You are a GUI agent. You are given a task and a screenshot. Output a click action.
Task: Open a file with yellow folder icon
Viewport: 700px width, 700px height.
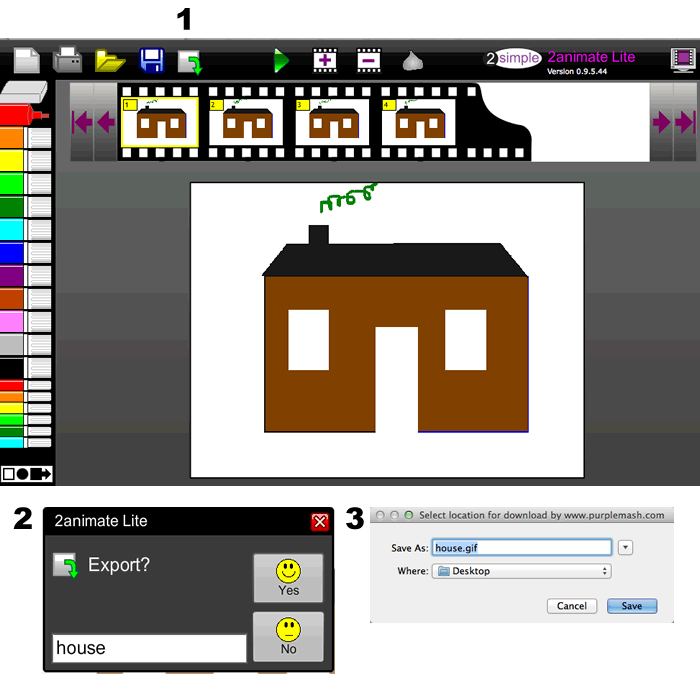pos(109,61)
